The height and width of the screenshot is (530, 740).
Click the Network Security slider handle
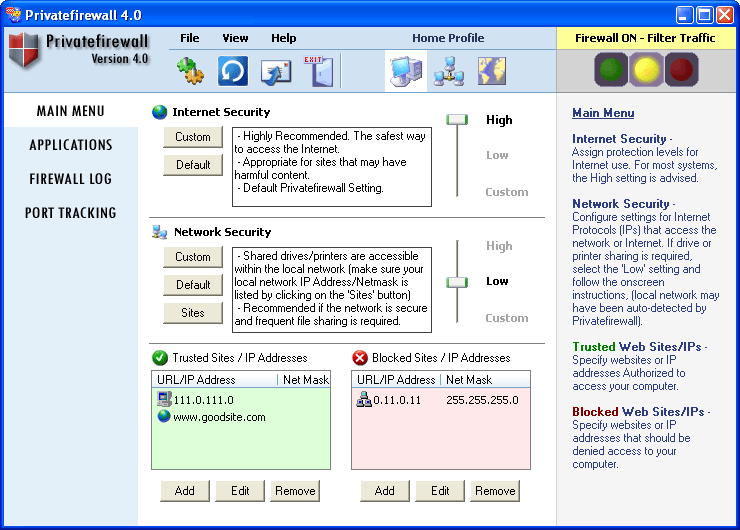pyautogui.click(x=457, y=282)
